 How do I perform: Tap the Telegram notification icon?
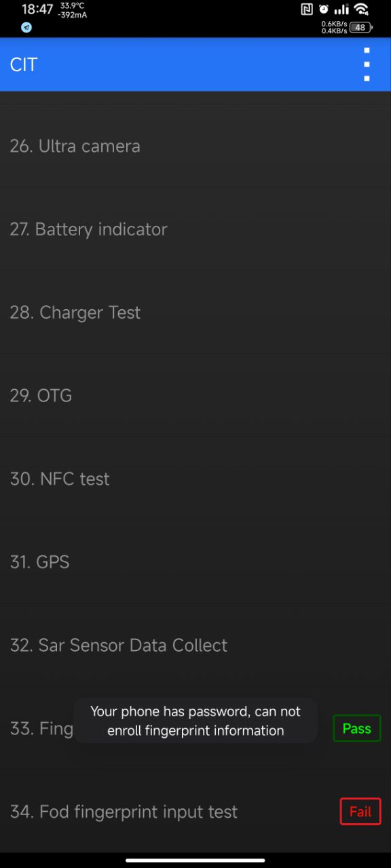[26, 28]
